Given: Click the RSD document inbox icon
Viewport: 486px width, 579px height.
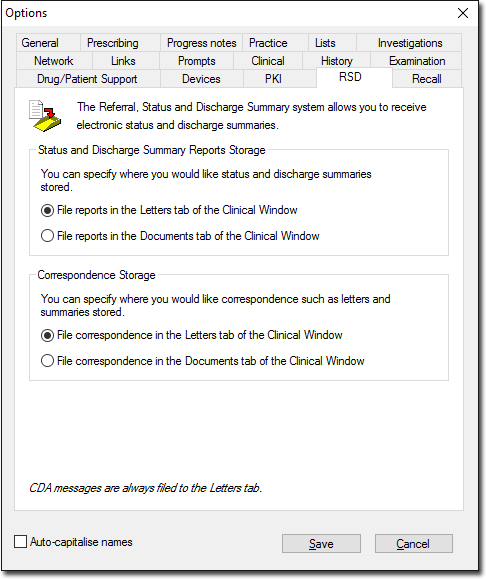Looking at the screenshot, I should tap(45, 116).
